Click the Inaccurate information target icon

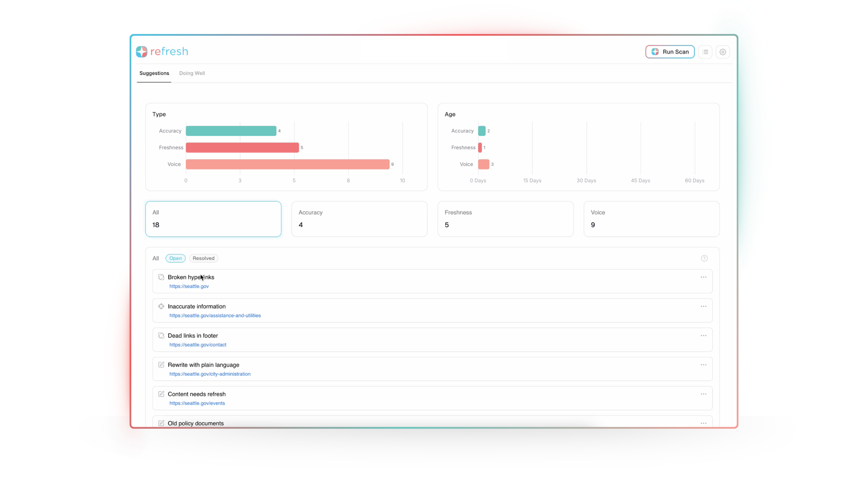pos(161,306)
